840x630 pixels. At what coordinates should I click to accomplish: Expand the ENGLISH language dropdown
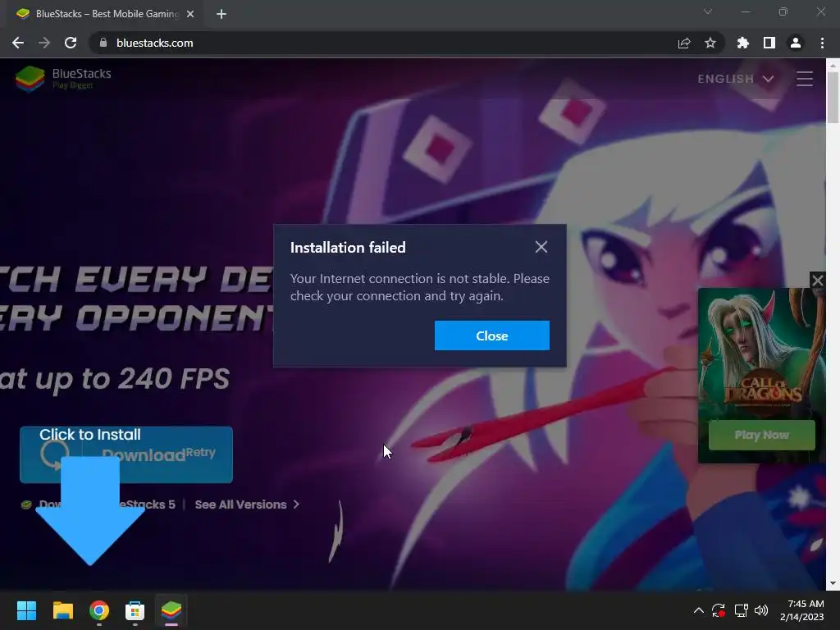pyautogui.click(x=736, y=79)
